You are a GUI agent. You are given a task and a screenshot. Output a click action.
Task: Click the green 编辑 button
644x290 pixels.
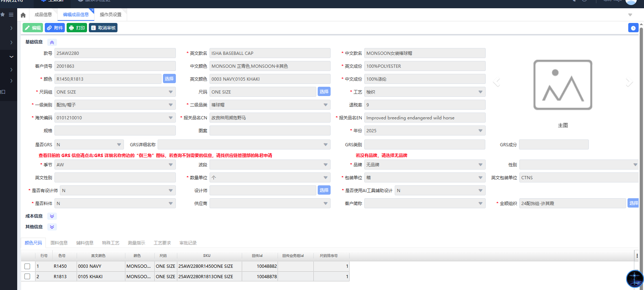pyautogui.click(x=33, y=28)
